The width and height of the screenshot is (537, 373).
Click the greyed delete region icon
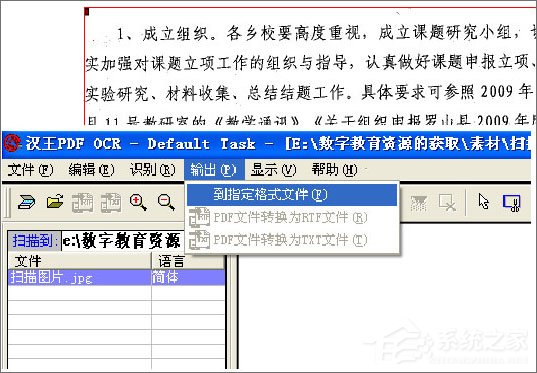click(447, 202)
